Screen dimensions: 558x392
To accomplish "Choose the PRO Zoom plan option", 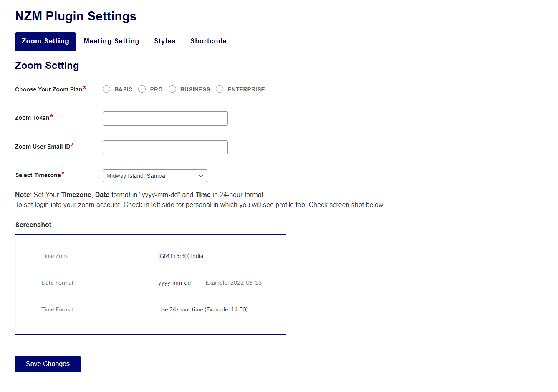I will pyautogui.click(x=142, y=89).
